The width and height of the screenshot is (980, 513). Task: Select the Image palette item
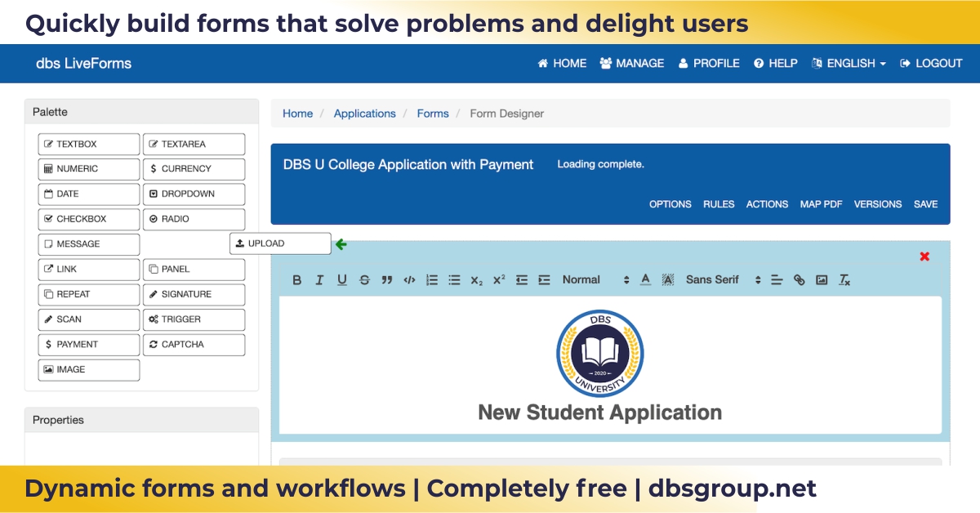[89, 370]
